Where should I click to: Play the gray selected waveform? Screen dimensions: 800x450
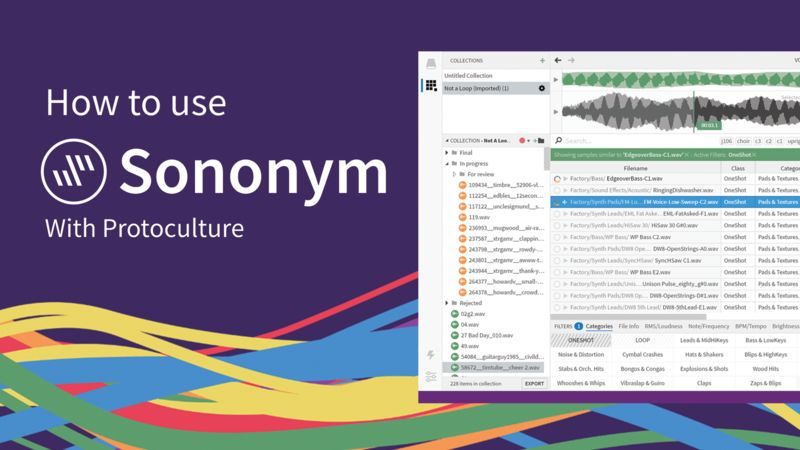[x=556, y=111]
